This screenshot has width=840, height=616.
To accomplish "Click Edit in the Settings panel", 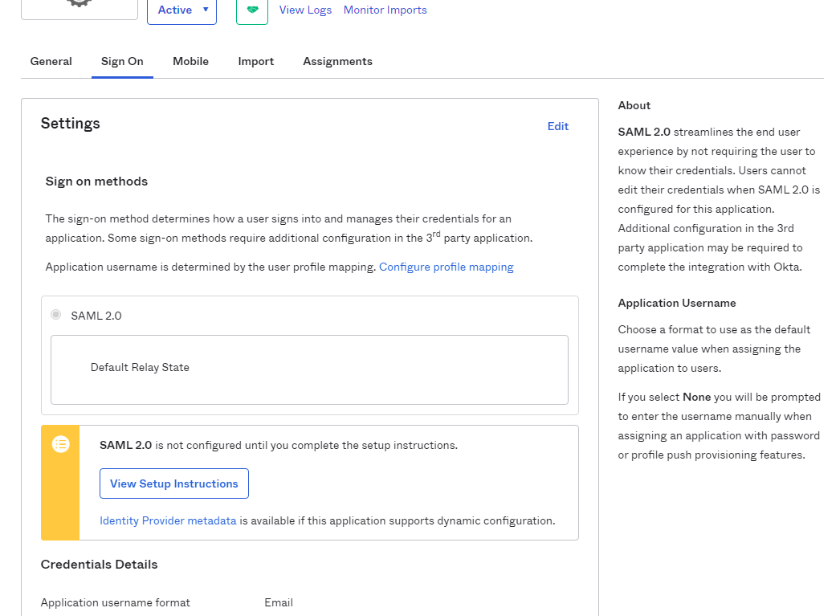I will pos(557,126).
